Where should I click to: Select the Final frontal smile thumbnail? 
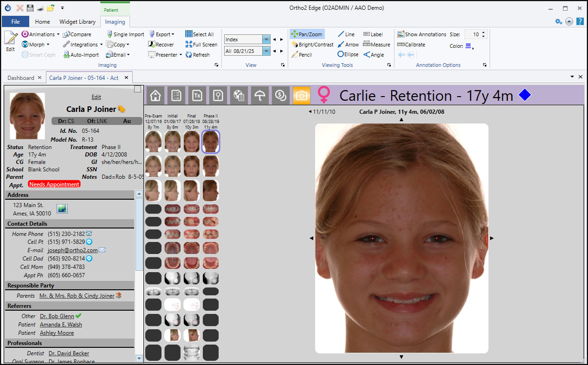pos(191,141)
